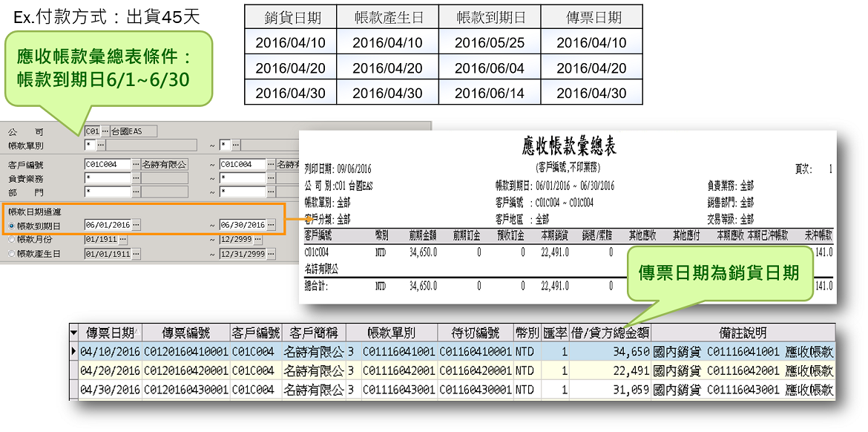Open the lookup for the ending 負責業務 field
Screen dimensions: 868x432
coord(271,178)
